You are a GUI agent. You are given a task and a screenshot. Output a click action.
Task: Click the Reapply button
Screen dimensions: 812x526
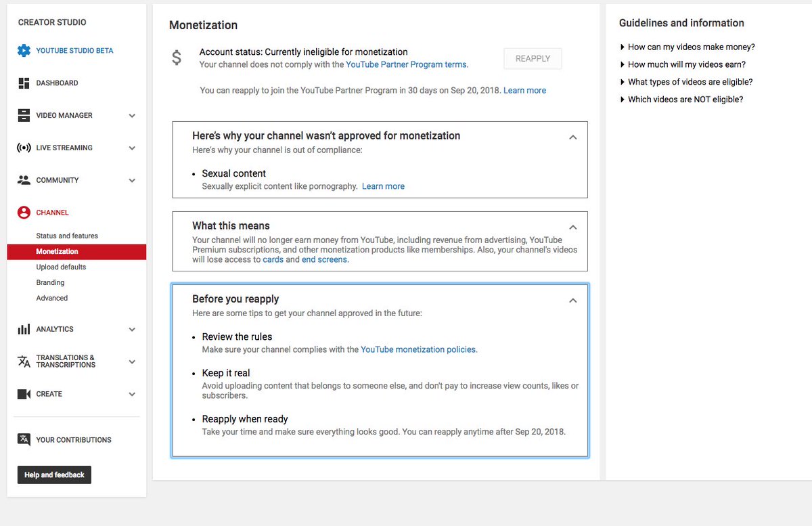533,59
